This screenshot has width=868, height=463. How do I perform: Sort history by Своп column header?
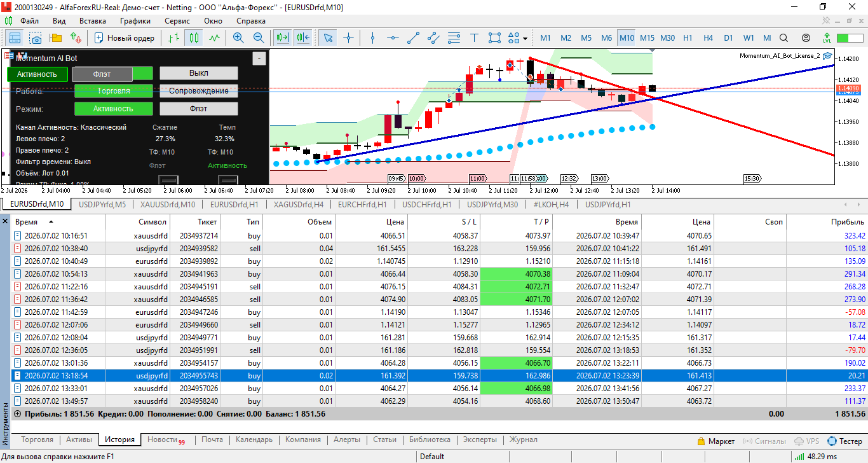coord(750,222)
